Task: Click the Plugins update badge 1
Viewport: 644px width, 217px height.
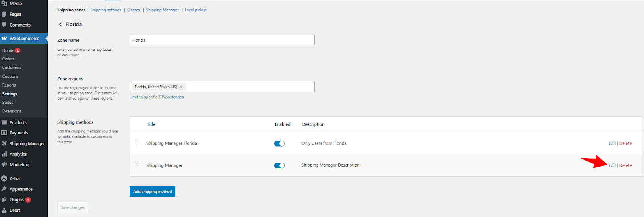Action: point(28,200)
